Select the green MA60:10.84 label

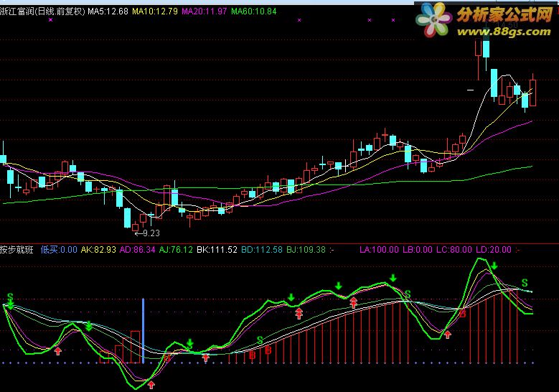254,11
